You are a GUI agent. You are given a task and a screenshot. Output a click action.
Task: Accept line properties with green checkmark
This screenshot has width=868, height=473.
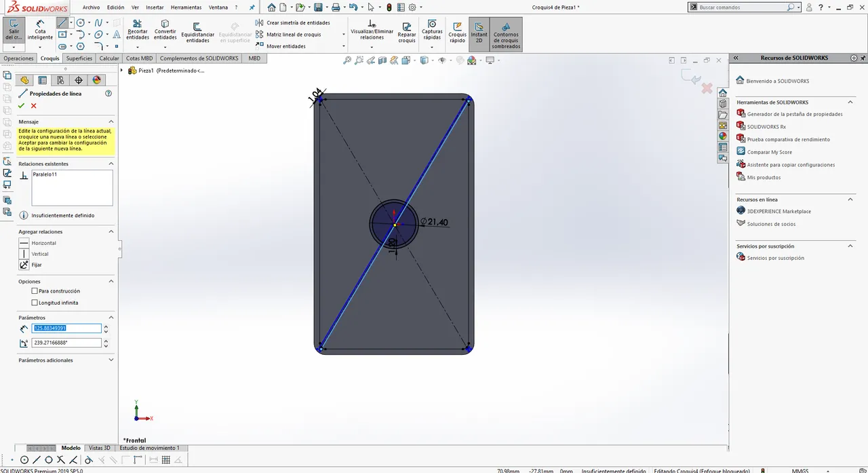coord(22,106)
